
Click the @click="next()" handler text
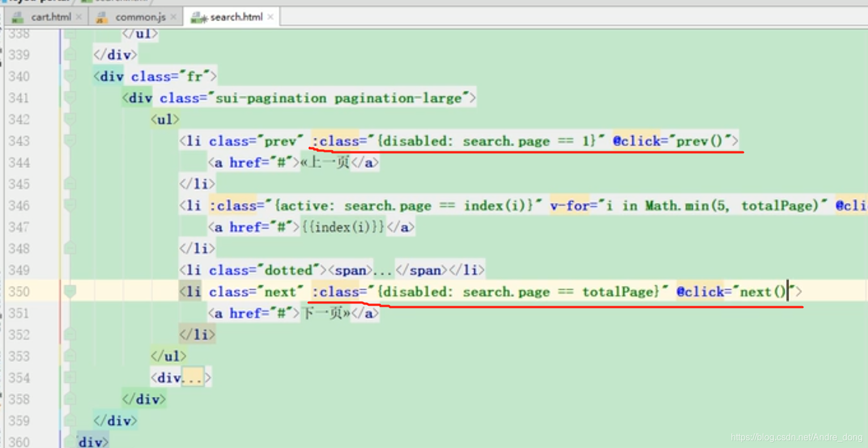click(x=736, y=291)
